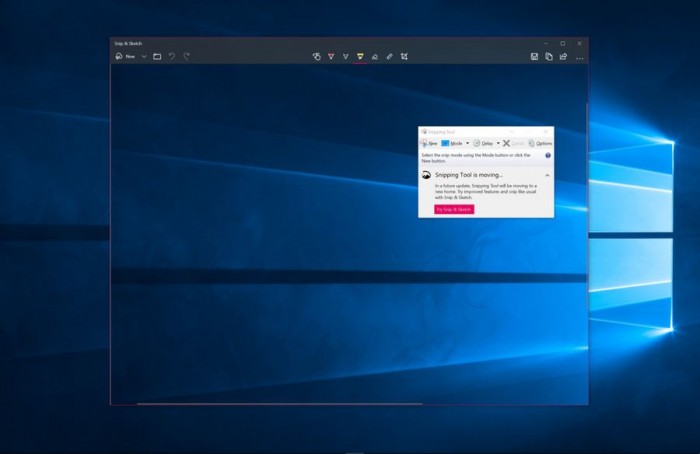Screen dimensions: 700x454
Task: Share the snip
Action: 563,56
